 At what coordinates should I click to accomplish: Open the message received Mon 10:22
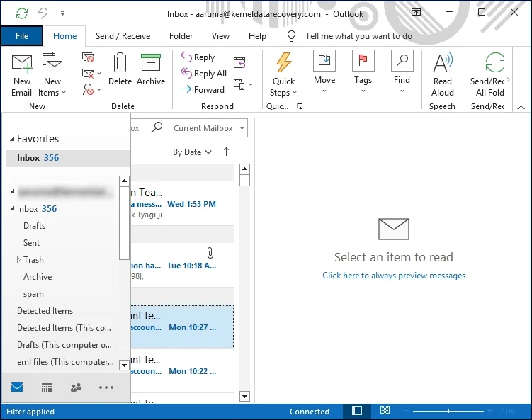click(182, 370)
